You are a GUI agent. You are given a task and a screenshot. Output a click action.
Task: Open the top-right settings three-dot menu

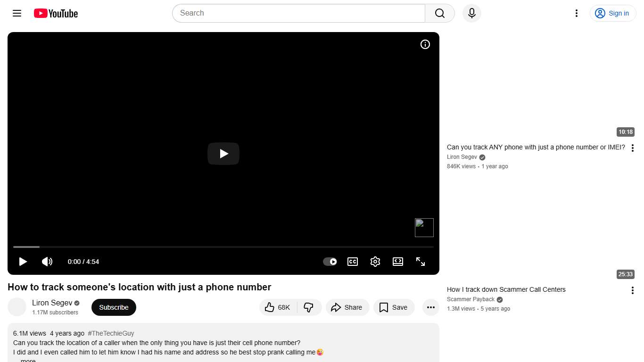(x=576, y=13)
